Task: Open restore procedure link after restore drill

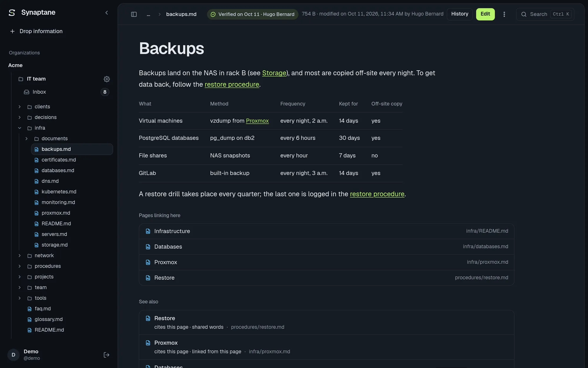Action: click(x=377, y=194)
